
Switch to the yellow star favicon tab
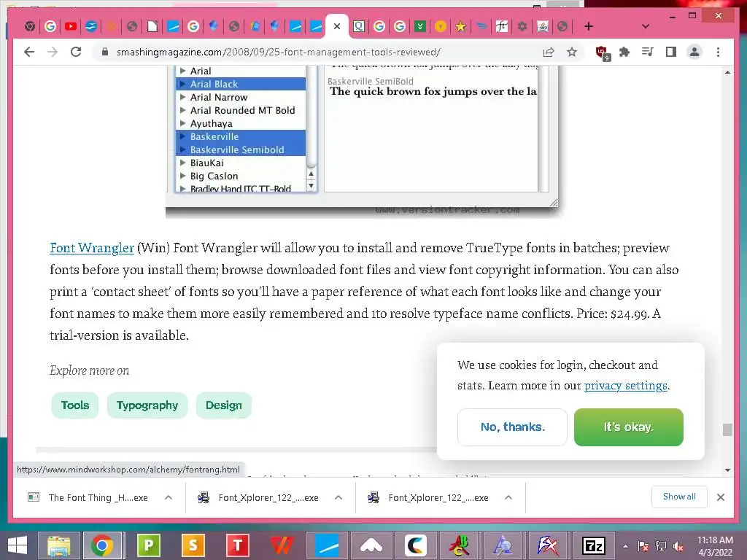click(x=460, y=27)
